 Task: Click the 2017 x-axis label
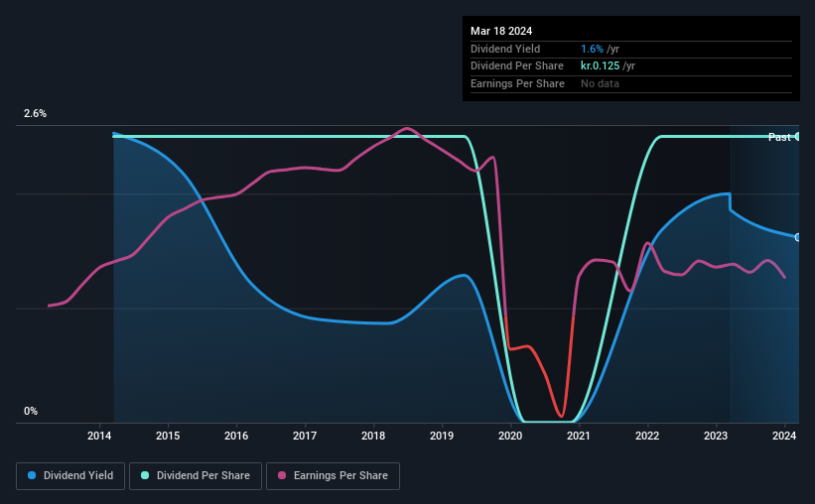pos(305,436)
